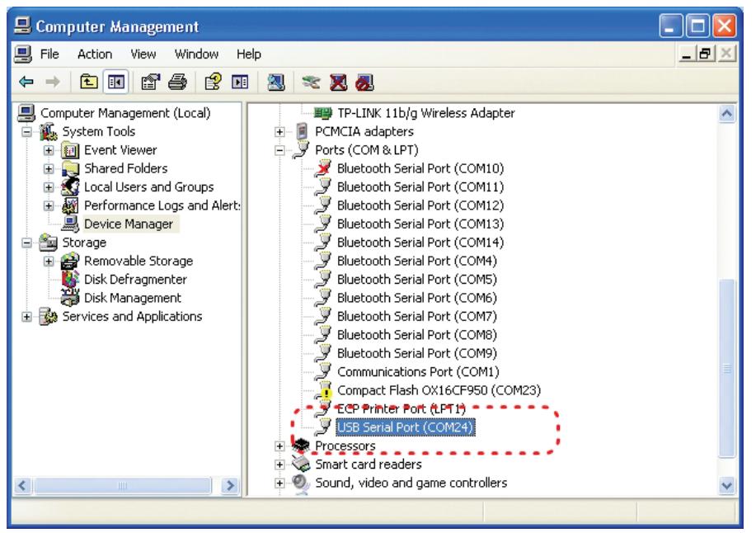Click the Computer Management title bar icon
Screen dimensions: 756x533
pos(22,25)
